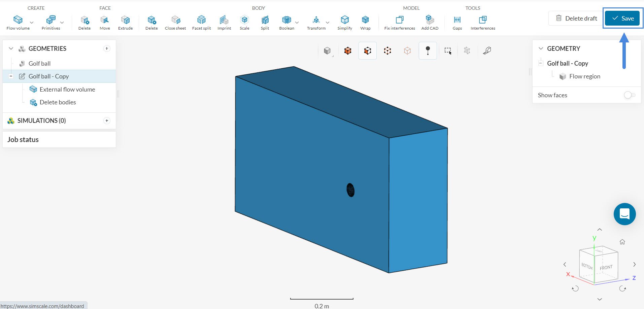Click the home view icon near orientation cube
Viewport: 644px width, 309px height.
tap(622, 242)
